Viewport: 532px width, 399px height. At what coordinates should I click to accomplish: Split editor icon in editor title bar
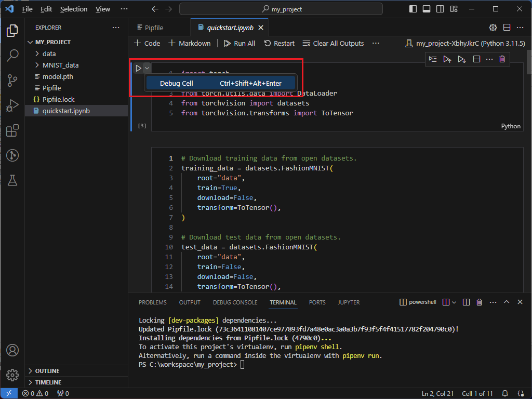[507, 28]
